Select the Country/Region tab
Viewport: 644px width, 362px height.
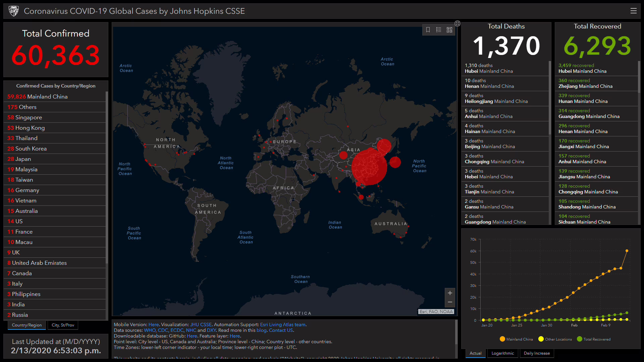pyautogui.click(x=27, y=325)
